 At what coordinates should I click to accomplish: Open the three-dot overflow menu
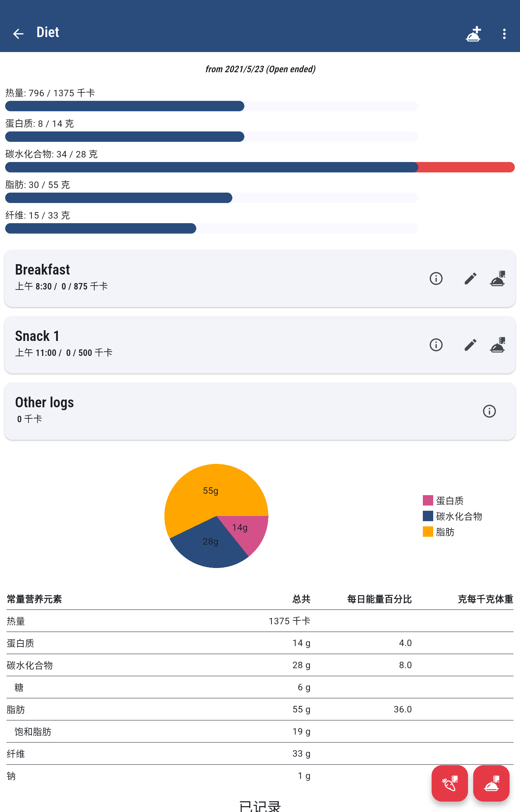504,34
